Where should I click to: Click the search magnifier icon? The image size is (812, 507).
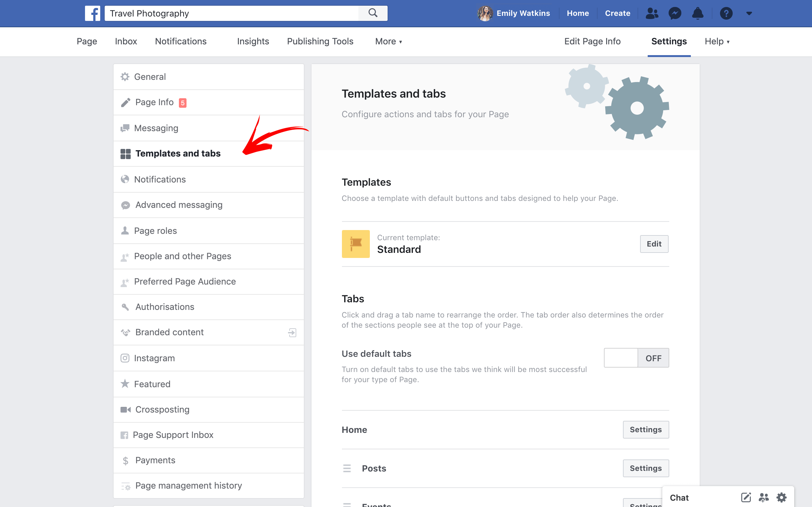coord(373,13)
